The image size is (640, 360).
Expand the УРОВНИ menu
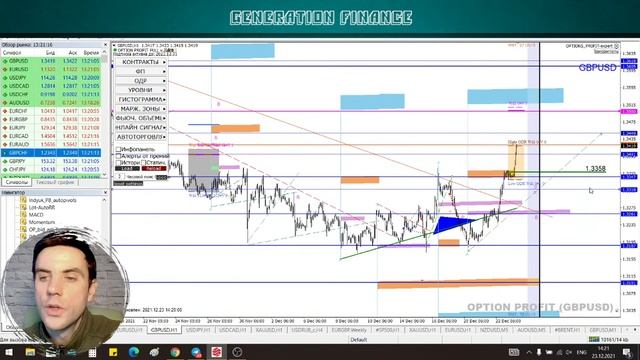tap(141, 90)
